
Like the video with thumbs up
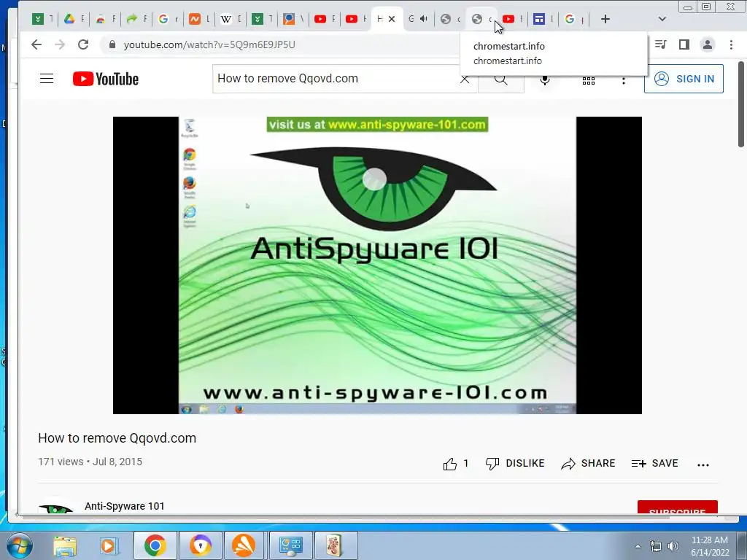455,463
